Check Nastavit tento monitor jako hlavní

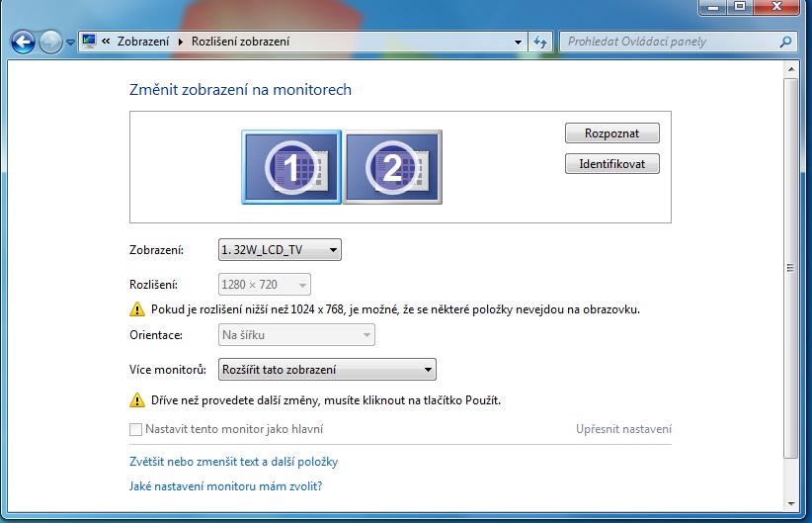135,429
